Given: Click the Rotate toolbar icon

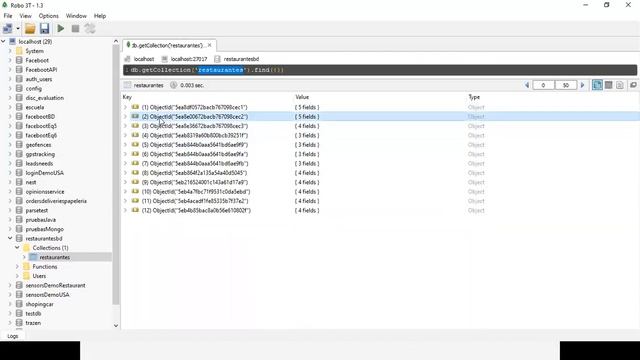Looking at the screenshot, I should pyautogui.click(x=90, y=29).
